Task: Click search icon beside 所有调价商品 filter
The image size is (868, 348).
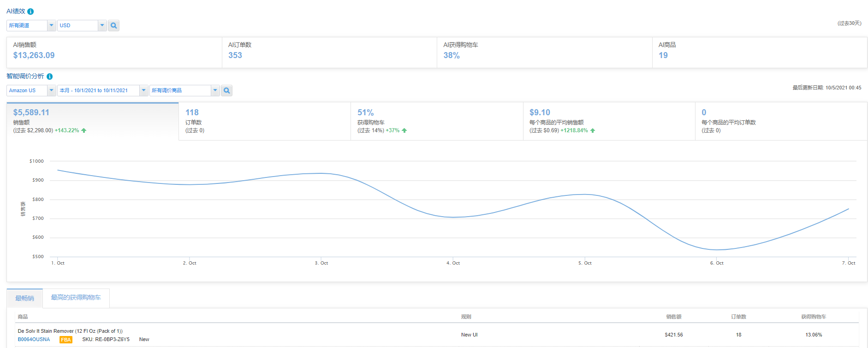Action: 226,91
